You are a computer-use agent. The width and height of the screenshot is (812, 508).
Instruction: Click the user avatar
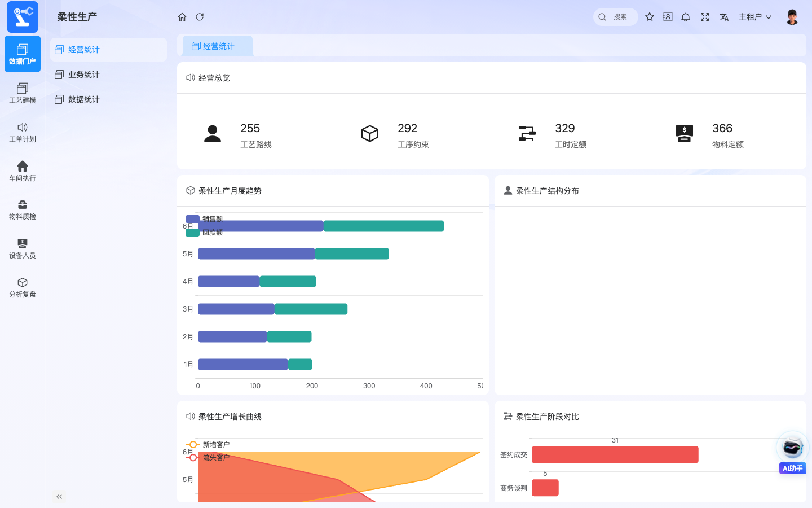tap(792, 17)
